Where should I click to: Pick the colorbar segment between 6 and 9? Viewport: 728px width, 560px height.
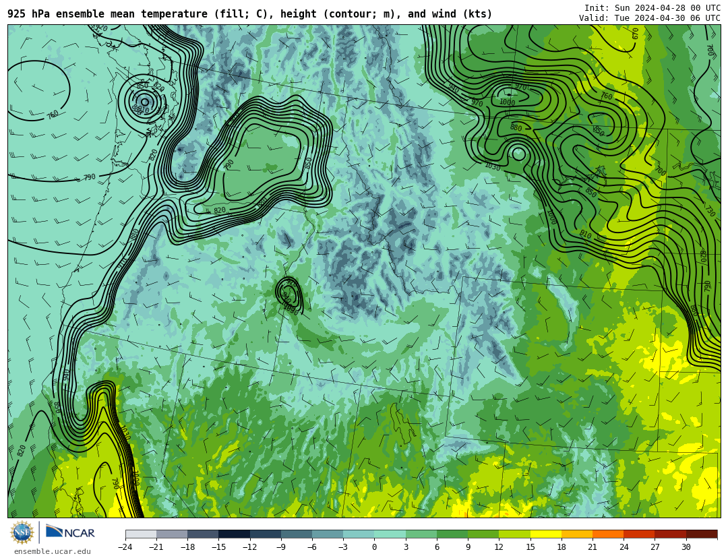452,534
